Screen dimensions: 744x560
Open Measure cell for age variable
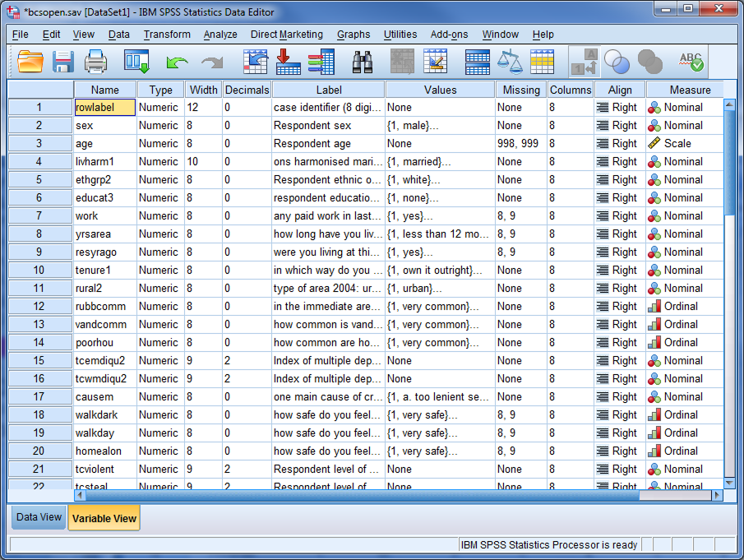pyautogui.click(x=685, y=143)
